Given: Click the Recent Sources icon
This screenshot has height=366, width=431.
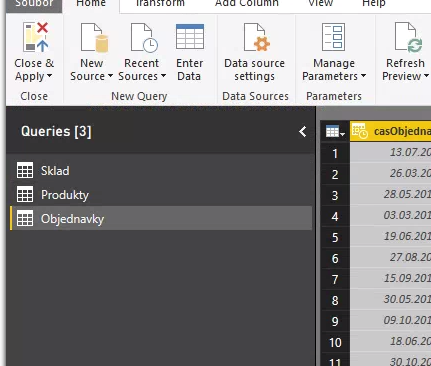Looking at the screenshot, I should pos(144,37).
